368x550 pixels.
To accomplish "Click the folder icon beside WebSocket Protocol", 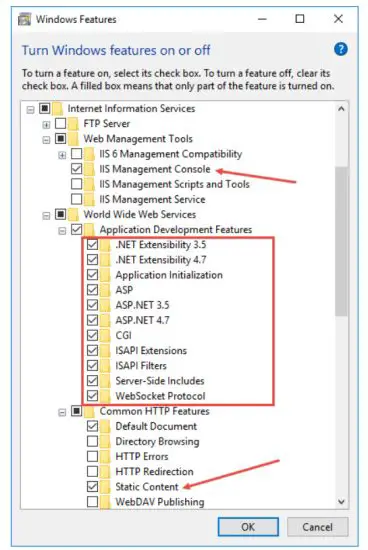I will tap(105, 396).
